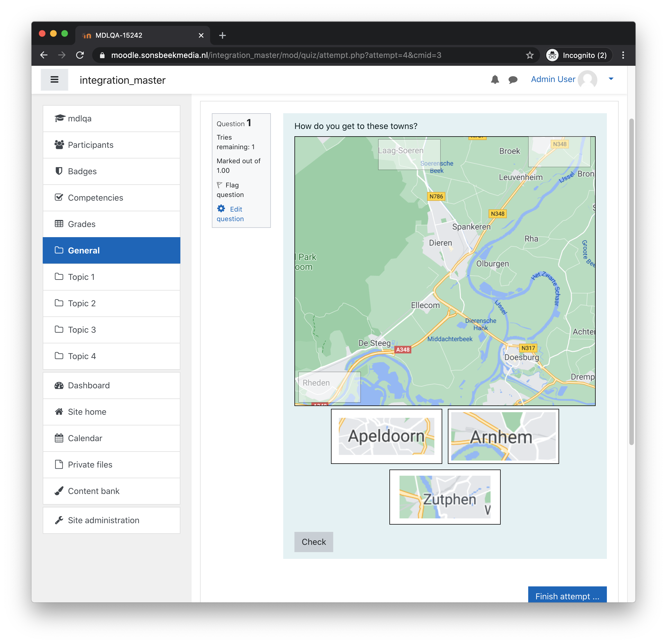667x644 pixels.
Task: Click the Admin User avatar picture
Action: 587,80
